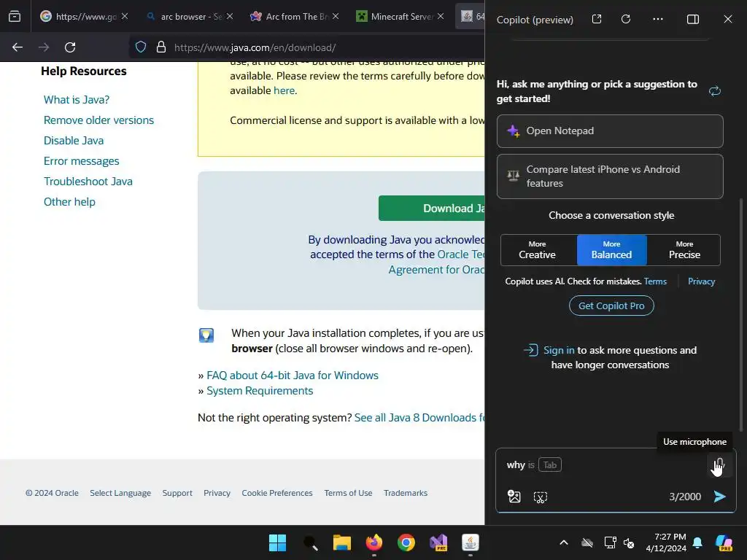747x560 pixels.
Task: Switch to Firefox in taskbar
Action: click(374, 542)
